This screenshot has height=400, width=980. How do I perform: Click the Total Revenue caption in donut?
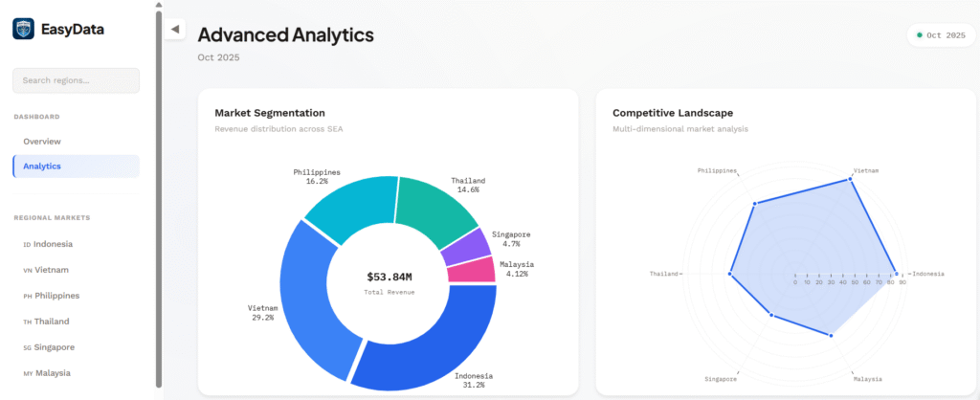[x=390, y=292]
